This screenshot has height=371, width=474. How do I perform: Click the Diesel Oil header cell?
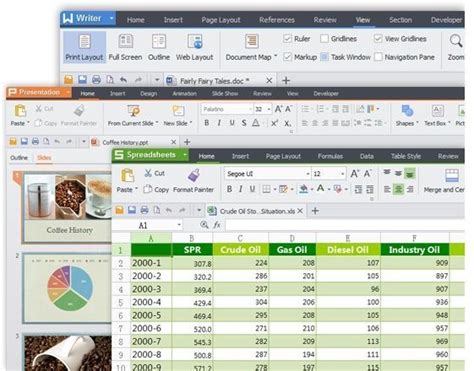point(348,250)
